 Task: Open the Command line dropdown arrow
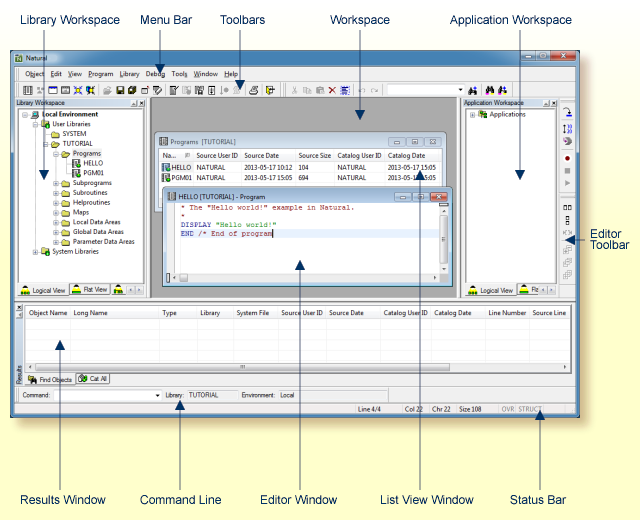pyautogui.click(x=157, y=395)
